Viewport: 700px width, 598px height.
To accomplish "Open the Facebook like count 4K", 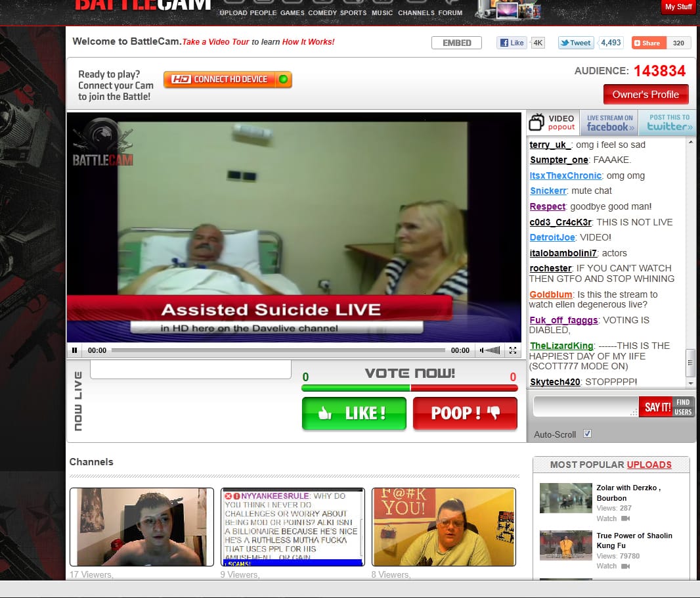I will 538,43.
